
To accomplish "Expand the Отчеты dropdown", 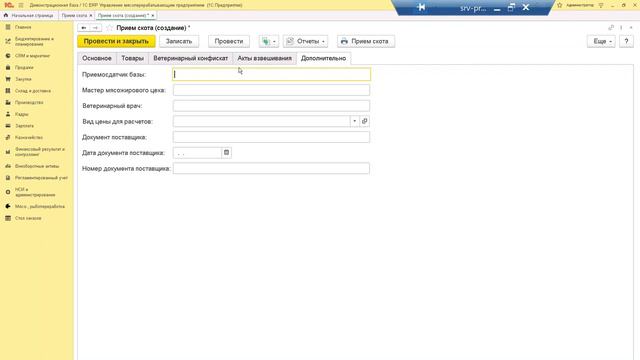I will (305, 41).
